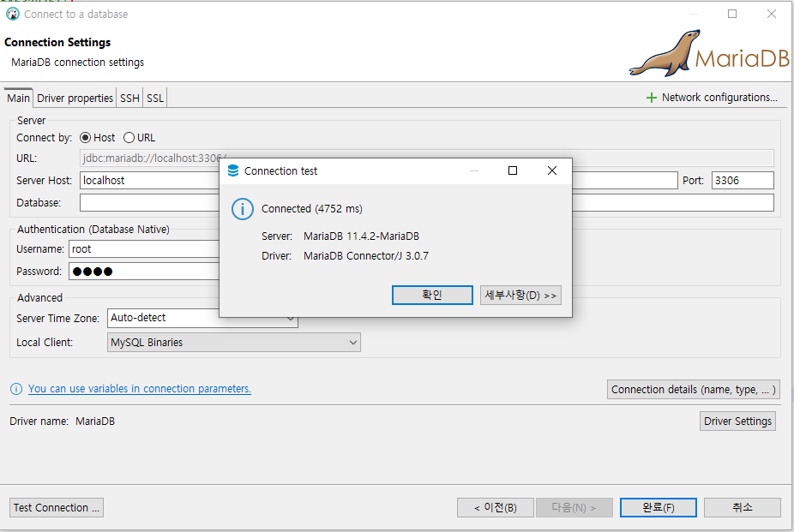Click the Database input field
This screenshot has width=794, height=532.
click(427, 203)
